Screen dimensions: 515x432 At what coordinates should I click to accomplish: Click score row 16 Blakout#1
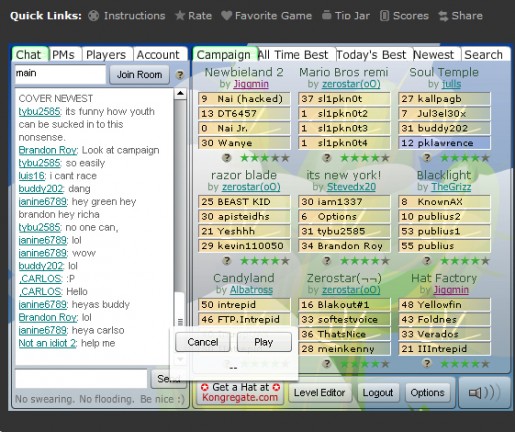point(344,305)
